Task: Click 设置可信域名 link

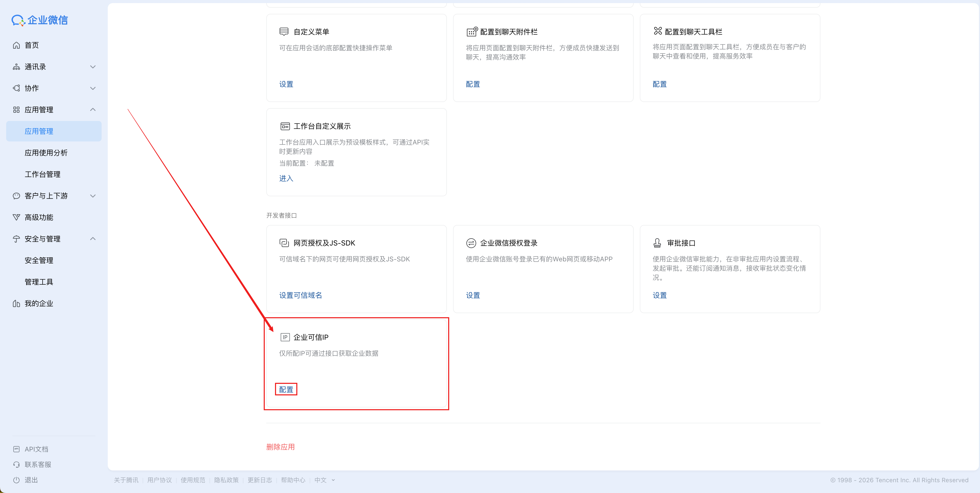Action: [300, 295]
